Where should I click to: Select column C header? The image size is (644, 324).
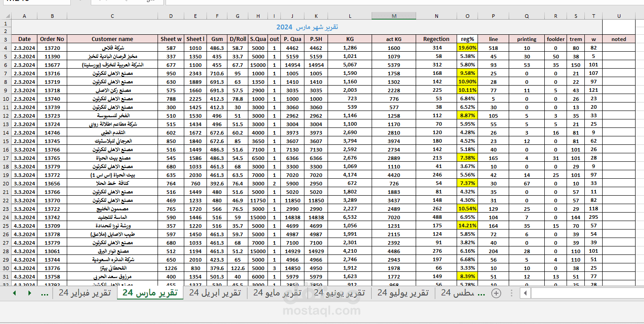point(112,16)
